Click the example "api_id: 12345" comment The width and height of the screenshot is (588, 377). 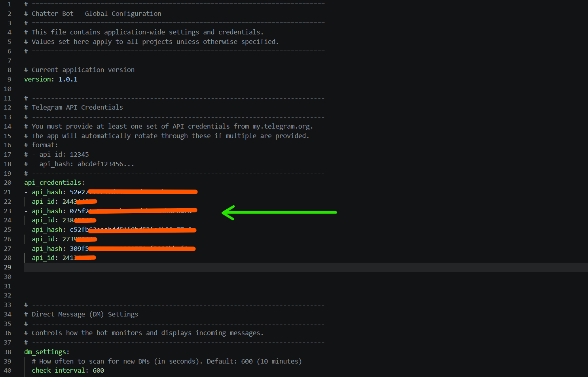(x=64, y=155)
